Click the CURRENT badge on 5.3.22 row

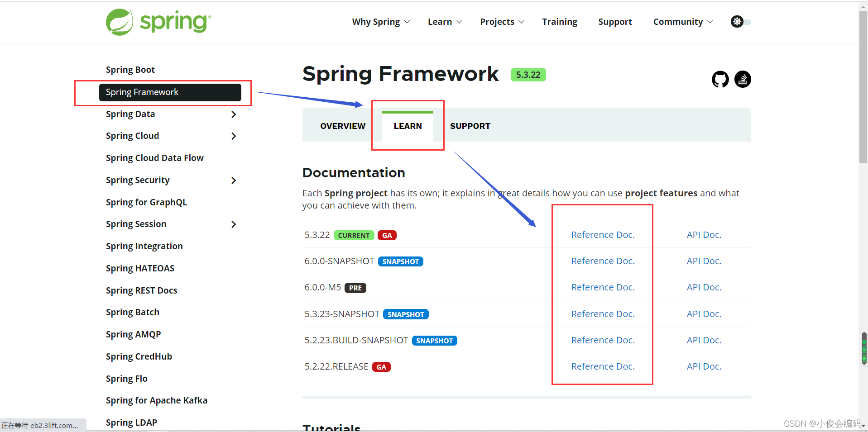point(354,235)
